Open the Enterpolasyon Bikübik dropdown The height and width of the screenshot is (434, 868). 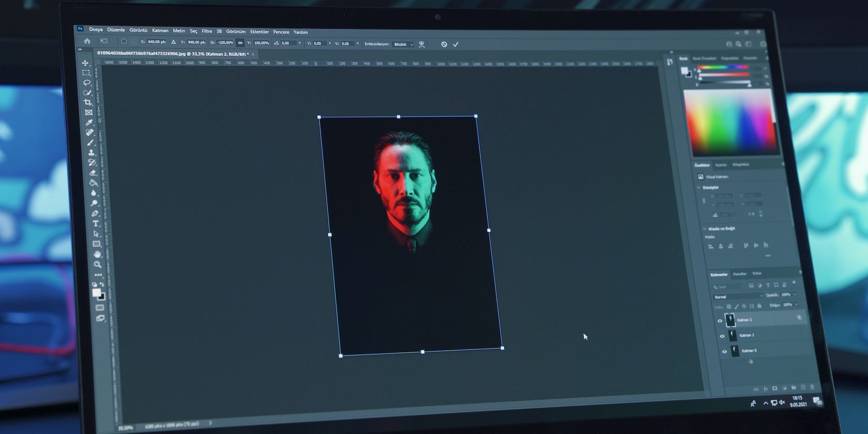[x=403, y=44]
